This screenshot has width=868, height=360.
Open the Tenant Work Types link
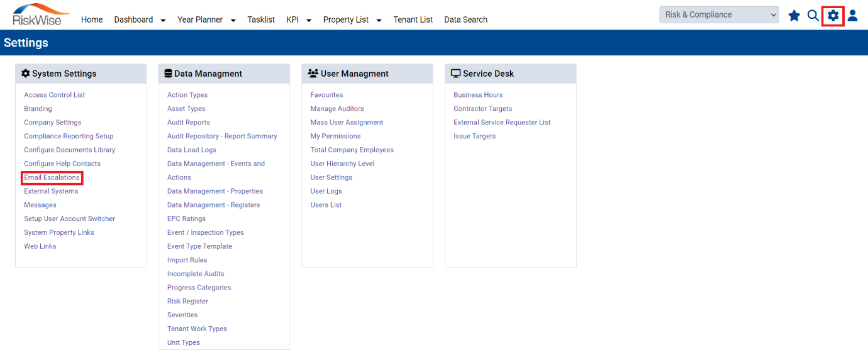point(197,329)
